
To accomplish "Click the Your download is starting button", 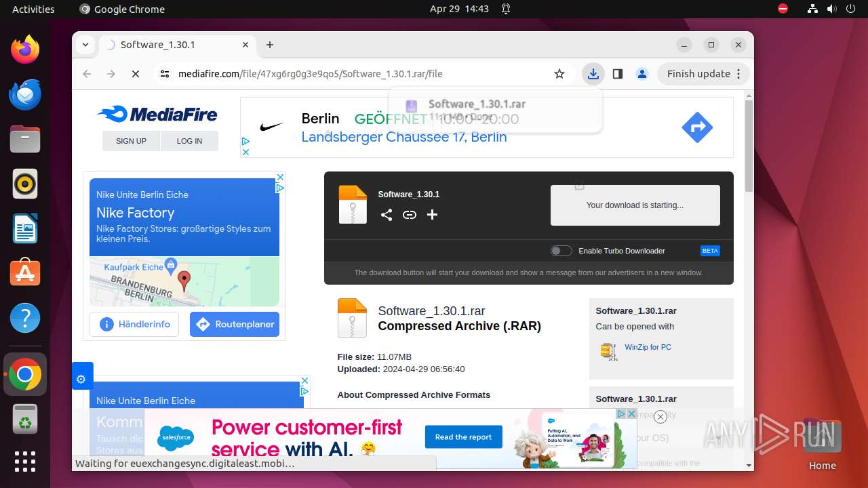I will (x=635, y=205).
